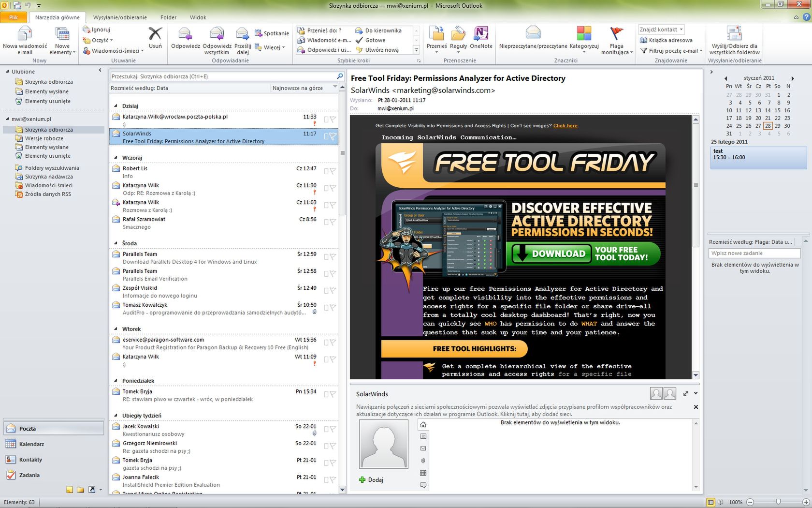
Task: Click the Prześlij dalej forward icon
Action: pyautogui.click(x=243, y=34)
